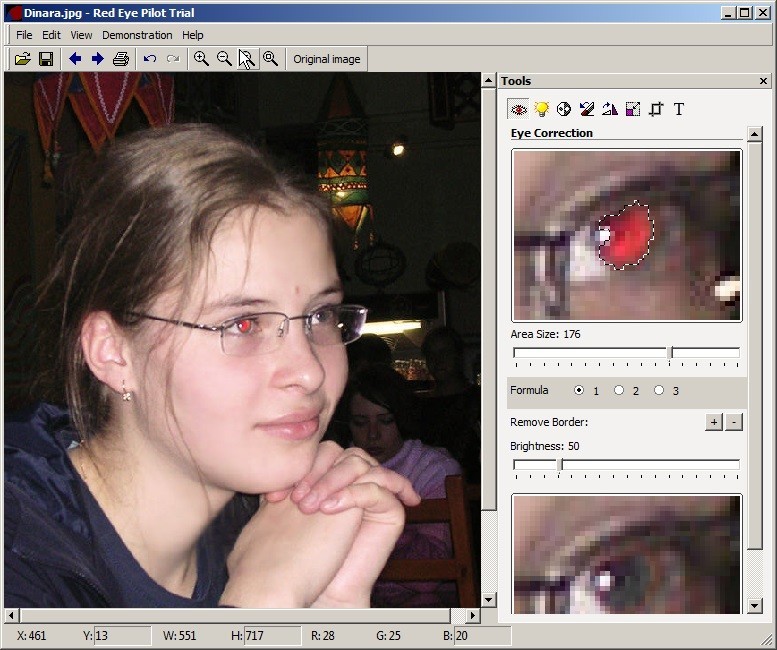Open the File menu
Viewport: 777px width, 650px height.
point(24,35)
